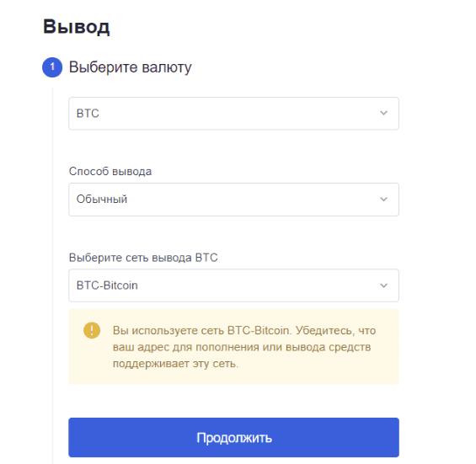Open the BTC withdrawal network dropdown
Viewport: 476px width, 464px height.
(x=233, y=285)
